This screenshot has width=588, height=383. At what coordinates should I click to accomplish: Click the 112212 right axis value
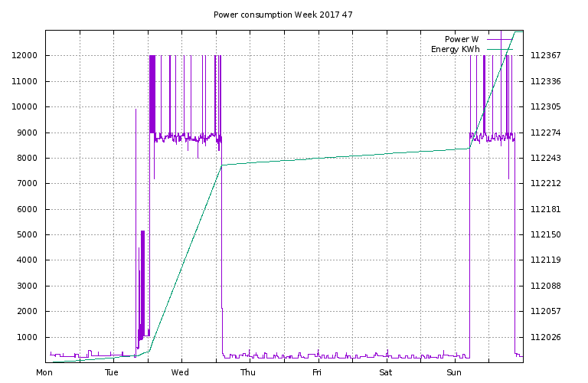(546, 183)
